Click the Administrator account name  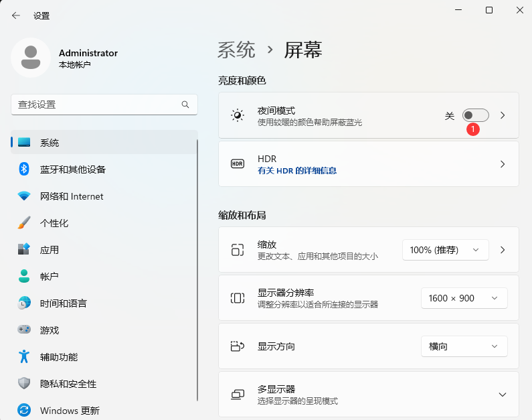click(x=88, y=53)
